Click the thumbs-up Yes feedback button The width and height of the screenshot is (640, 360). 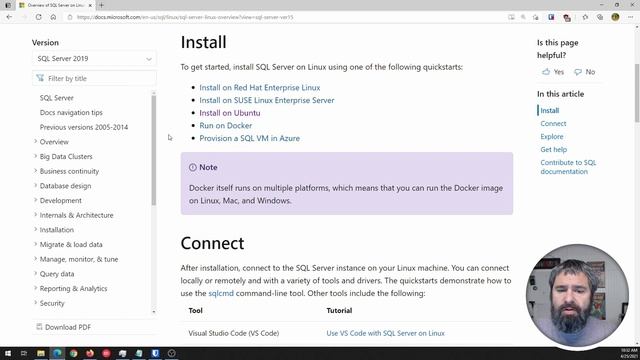(553, 72)
